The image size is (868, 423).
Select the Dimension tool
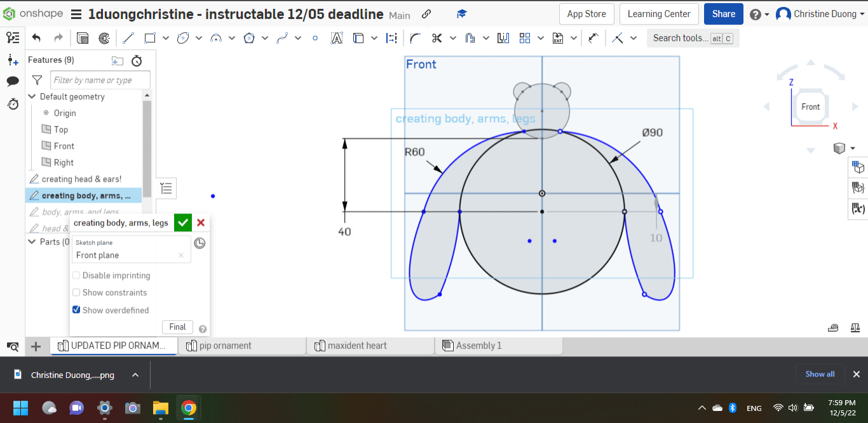pyautogui.click(x=593, y=38)
